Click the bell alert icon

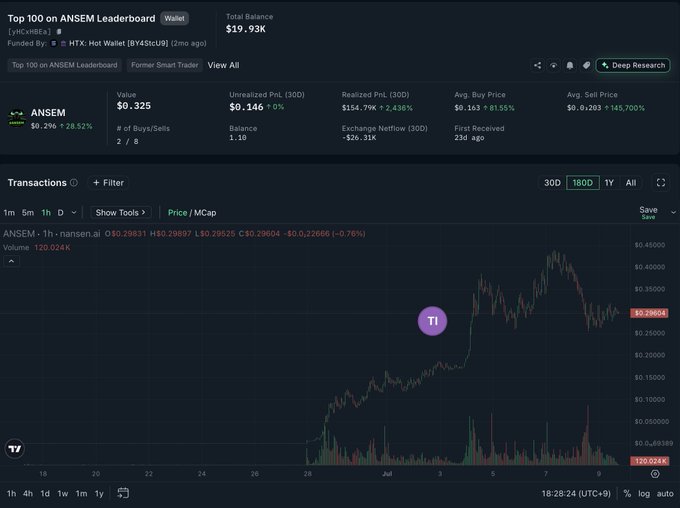tap(570, 65)
